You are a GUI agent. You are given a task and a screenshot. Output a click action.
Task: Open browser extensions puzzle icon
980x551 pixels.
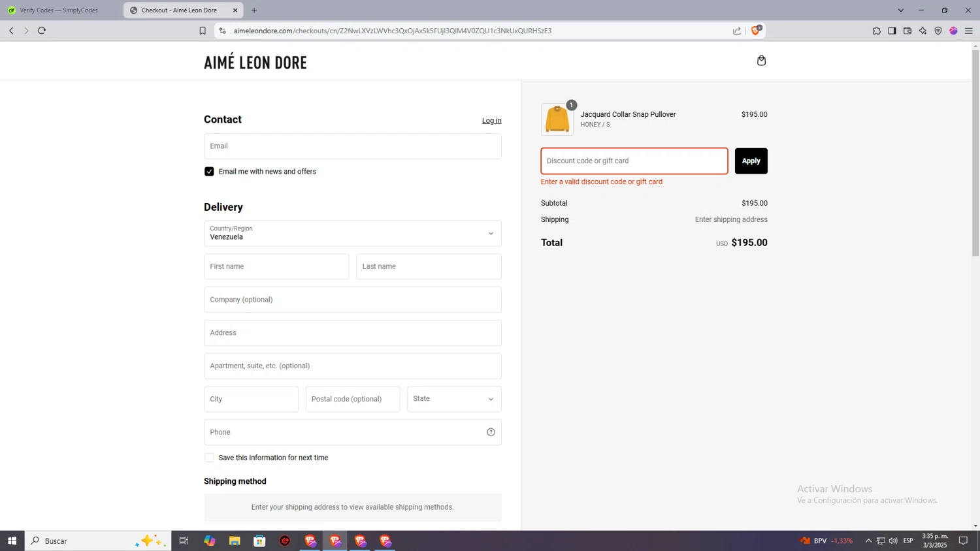pos(877,31)
